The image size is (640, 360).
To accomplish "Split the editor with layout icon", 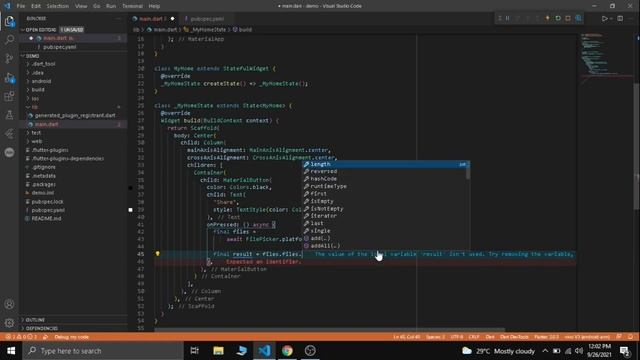I will 620,18.
